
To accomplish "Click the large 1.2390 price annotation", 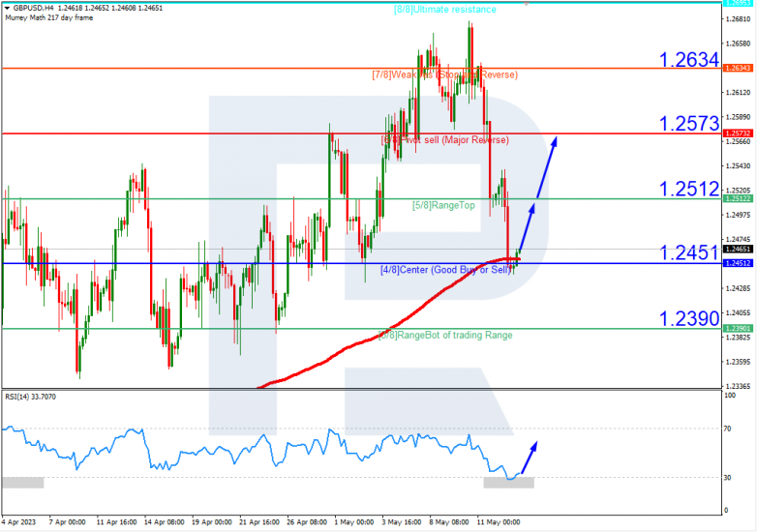I will click(x=689, y=319).
